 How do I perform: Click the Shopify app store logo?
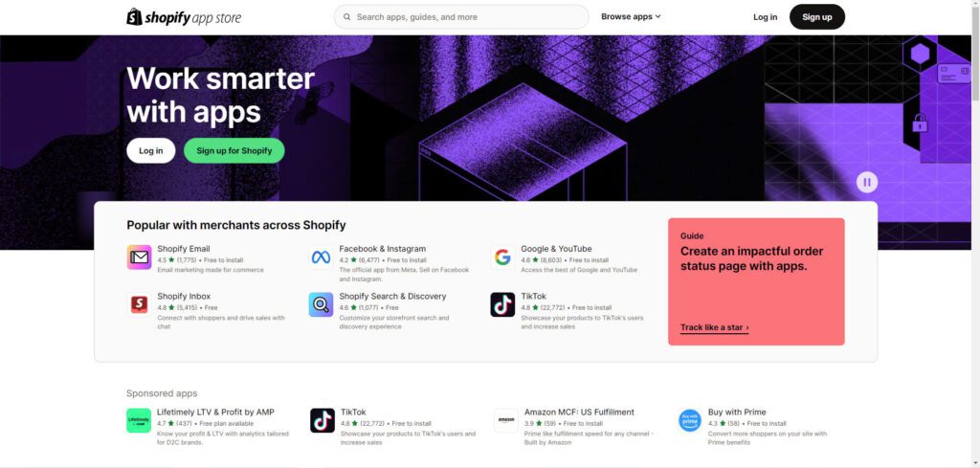click(184, 17)
